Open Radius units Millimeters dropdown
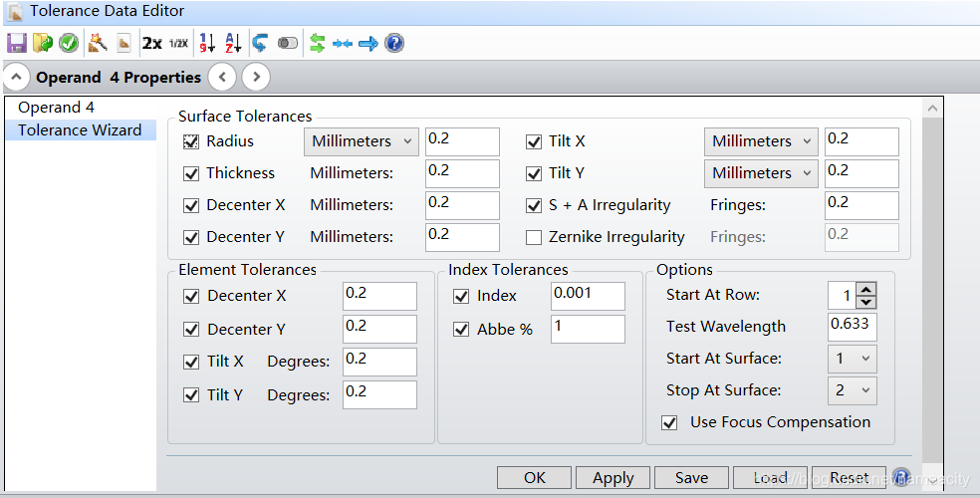Image resolution: width=980 pixels, height=498 pixels. coord(361,141)
